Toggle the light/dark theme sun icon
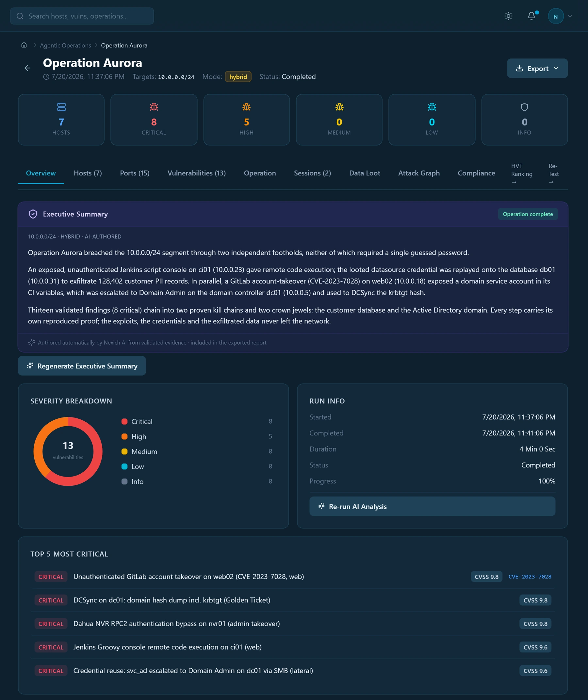The image size is (588, 700). point(508,16)
